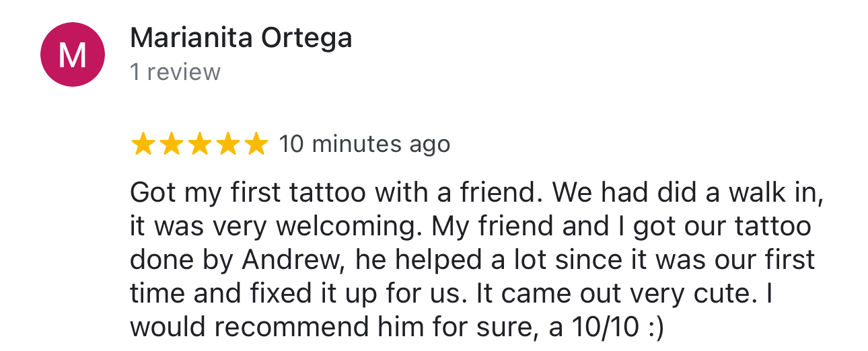
Task: Click the "10/10" rating text in review
Action: [587, 327]
